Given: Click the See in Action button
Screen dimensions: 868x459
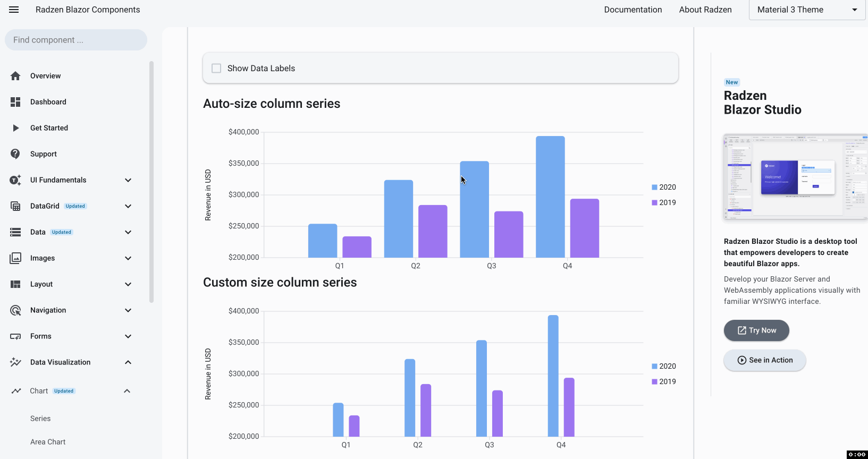Looking at the screenshot, I should 764,360.
